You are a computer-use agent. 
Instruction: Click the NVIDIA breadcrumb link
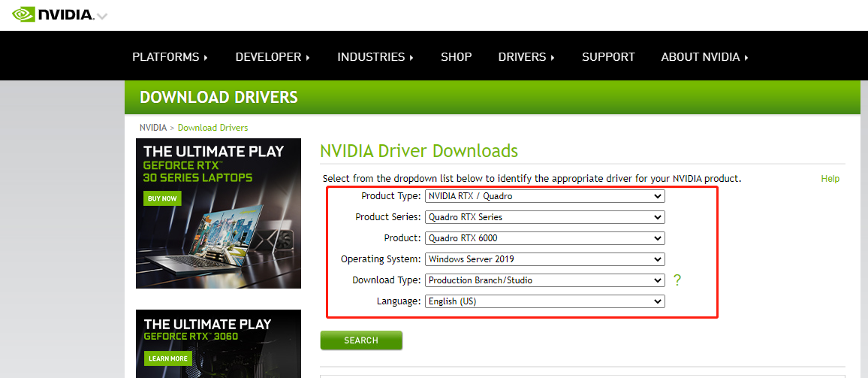153,128
